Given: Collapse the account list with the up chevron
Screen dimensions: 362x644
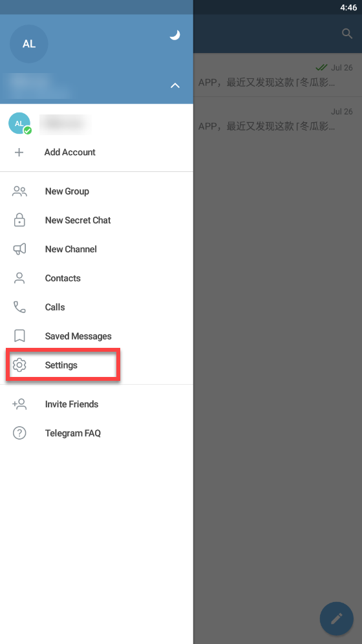Looking at the screenshot, I should 175,85.
